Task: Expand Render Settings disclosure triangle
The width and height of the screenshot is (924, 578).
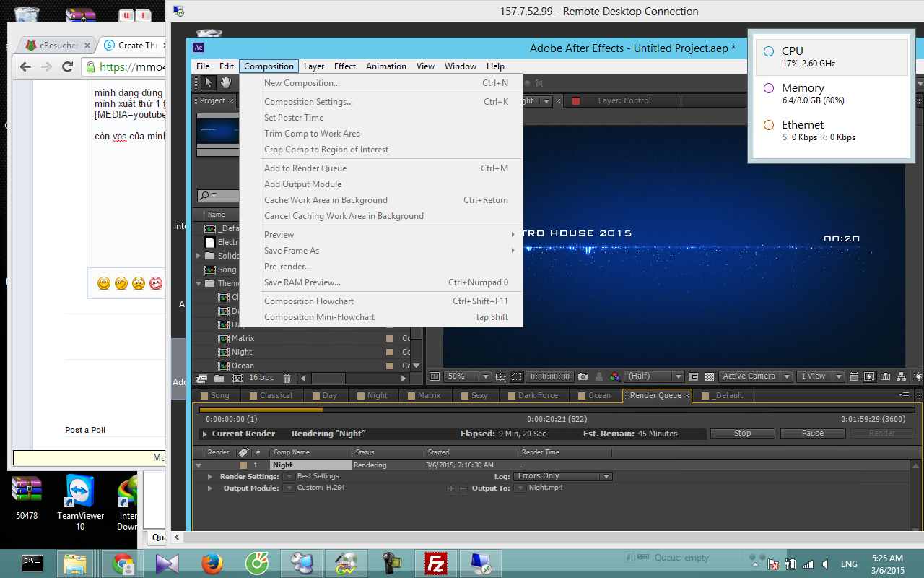Action: click(210, 477)
